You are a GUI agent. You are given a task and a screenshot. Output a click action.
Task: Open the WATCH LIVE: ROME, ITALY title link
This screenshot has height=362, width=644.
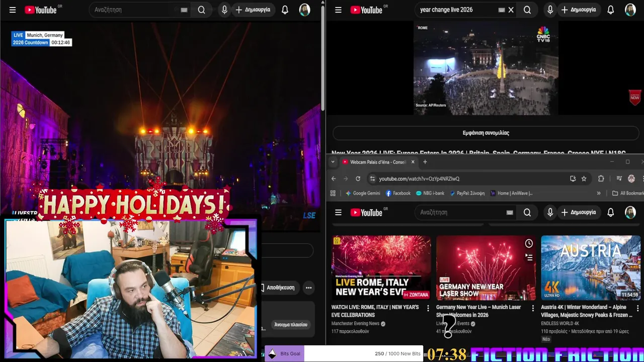tap(375, 311)
